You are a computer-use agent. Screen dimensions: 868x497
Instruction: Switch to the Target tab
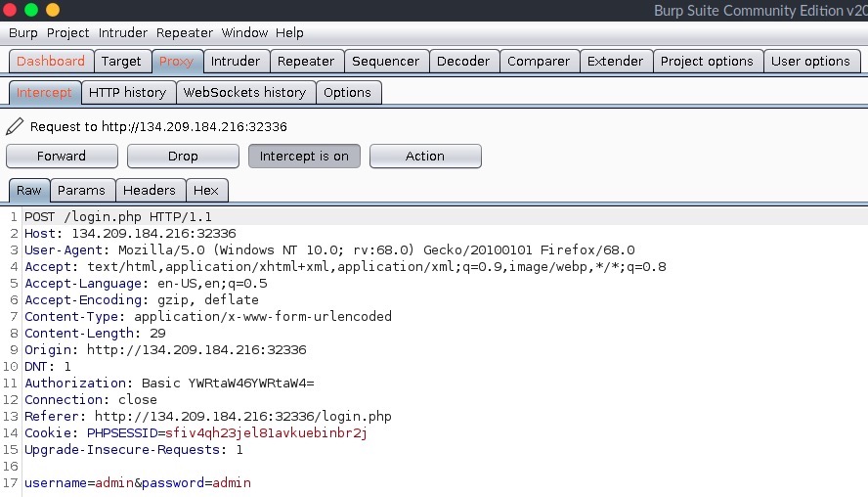(x=121, y=61)
